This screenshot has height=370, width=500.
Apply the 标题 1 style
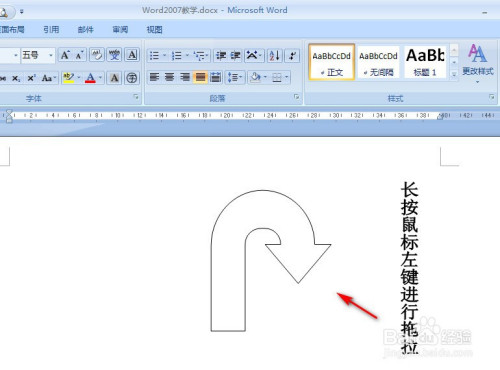[x=425, y=62]
